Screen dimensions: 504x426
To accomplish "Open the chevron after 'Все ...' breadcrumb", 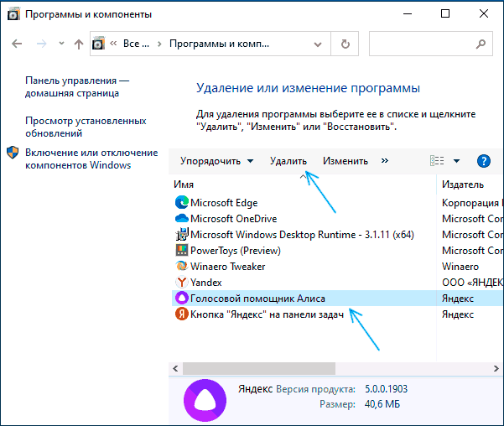I will pos(159,44).
